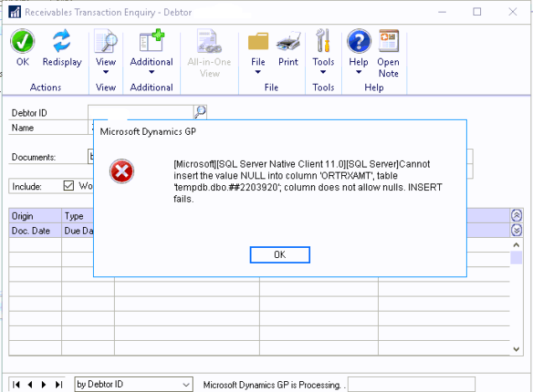Maximize the Receivables Transaction Enquiry window

477,13
